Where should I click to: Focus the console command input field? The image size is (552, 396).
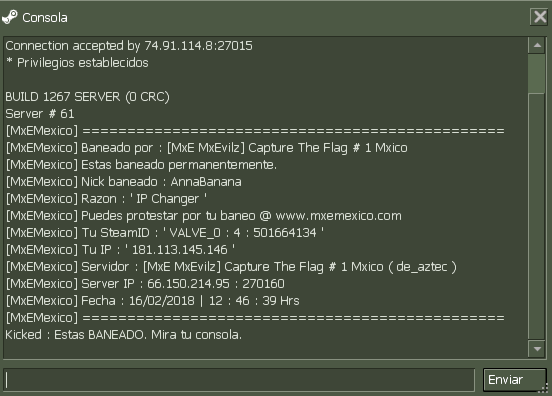pyautogui.click(x=239, y=380)
